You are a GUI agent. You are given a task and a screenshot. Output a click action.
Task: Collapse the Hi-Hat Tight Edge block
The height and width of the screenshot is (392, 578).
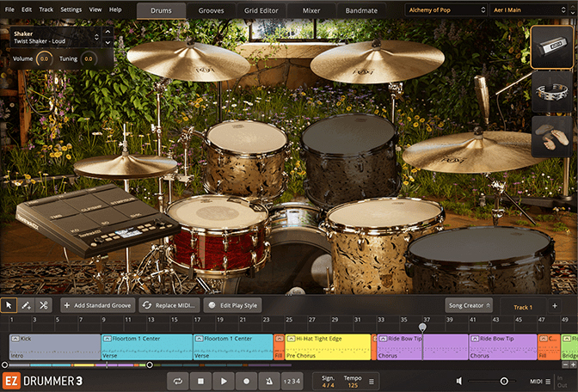291,339
